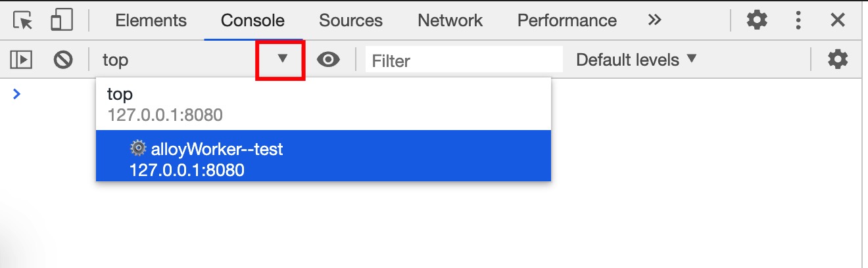This screenshot has width=868, height=268.
Task: Select the top context at 127.0.0.1:8080
Action: point(324,104)
